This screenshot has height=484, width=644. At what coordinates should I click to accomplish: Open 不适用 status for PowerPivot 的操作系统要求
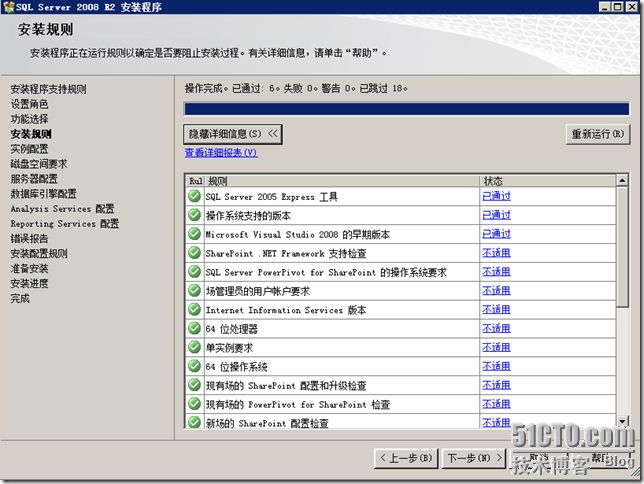pyautogui.click(x=496, y=272)
